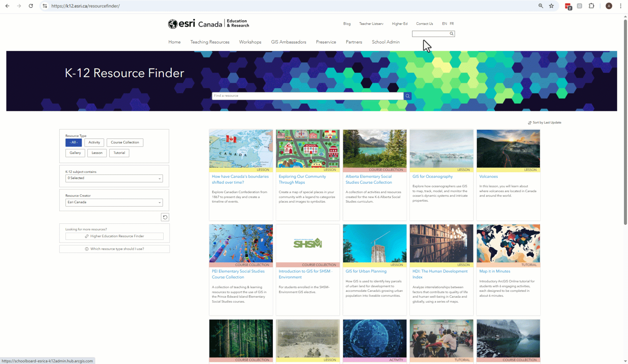
Task: Toggle the Gallery resource type filter
Action: coord(75,153)
